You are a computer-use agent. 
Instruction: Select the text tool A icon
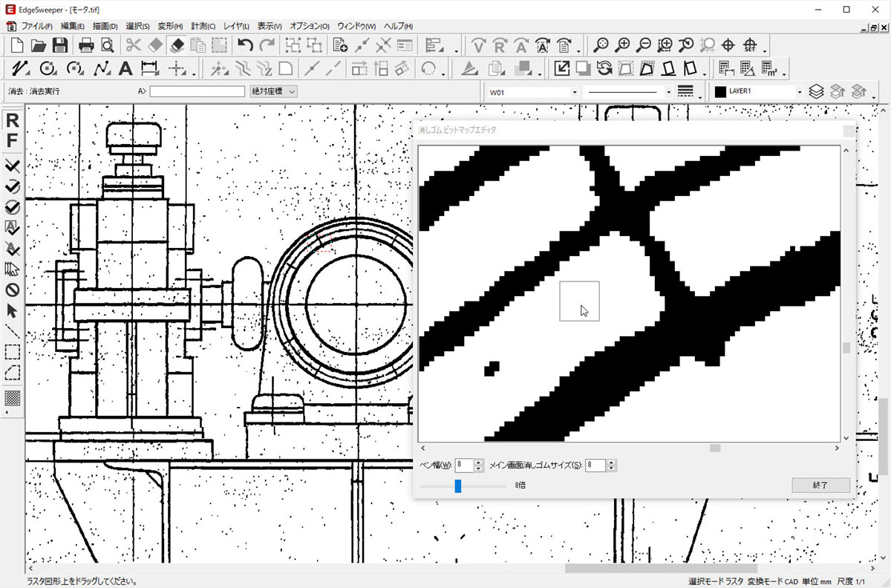(x=125, y=69)
